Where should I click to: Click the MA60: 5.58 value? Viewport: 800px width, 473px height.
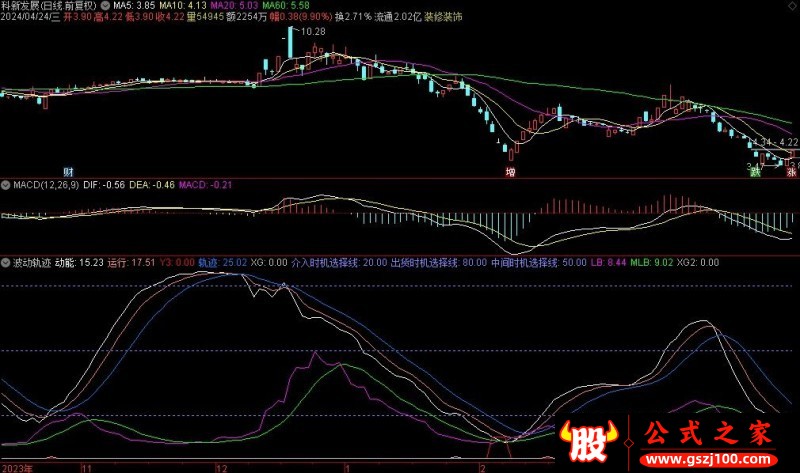(286, 6)
